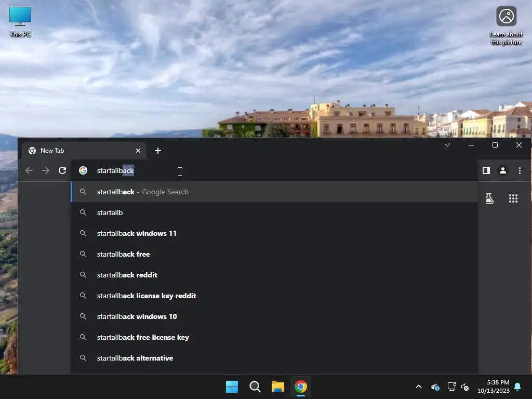Close the New Tab tab
The image size is (532, 399).
tap(138, 151)
